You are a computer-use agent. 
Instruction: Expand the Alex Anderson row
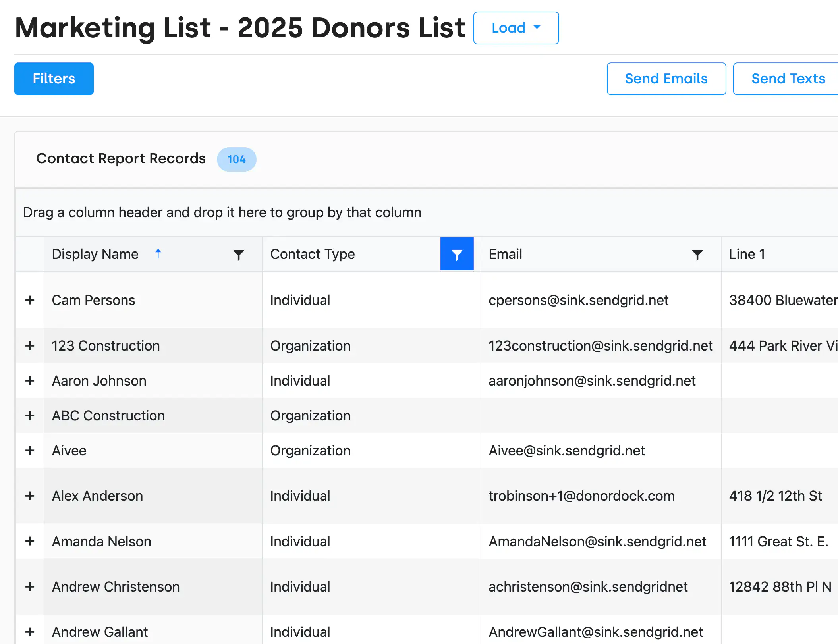(30, 496)
